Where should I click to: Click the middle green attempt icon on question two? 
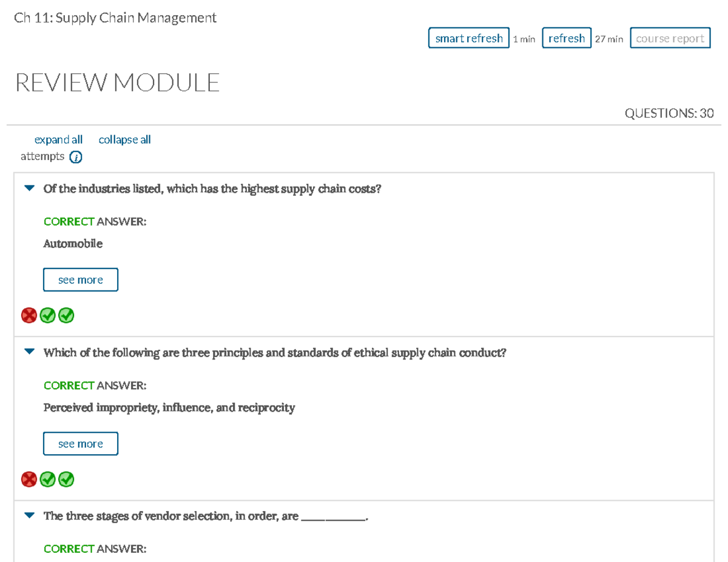47,479
